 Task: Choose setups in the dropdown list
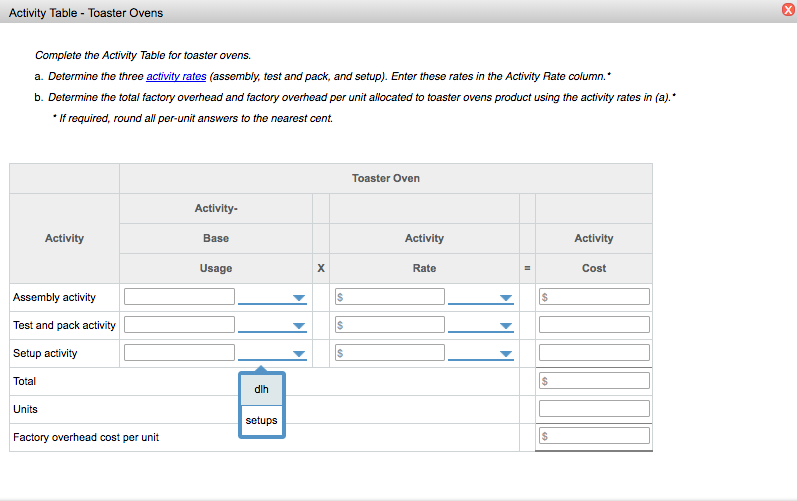point(261,420)
